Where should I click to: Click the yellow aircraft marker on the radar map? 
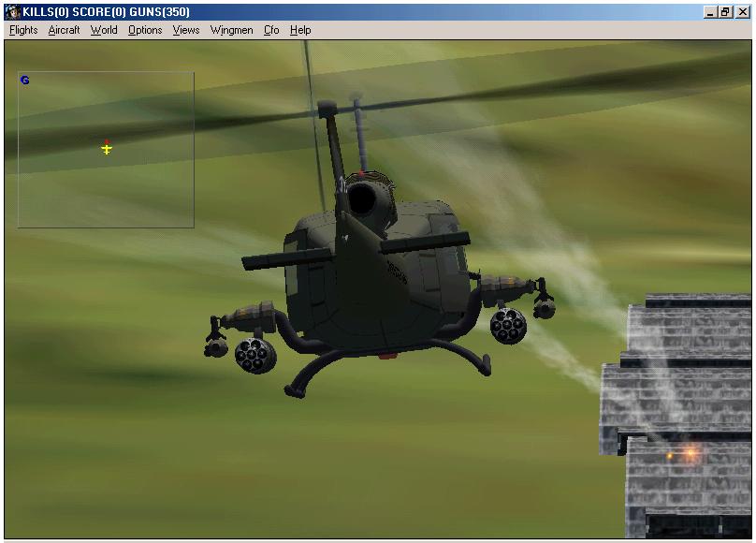tap(107, 149)
